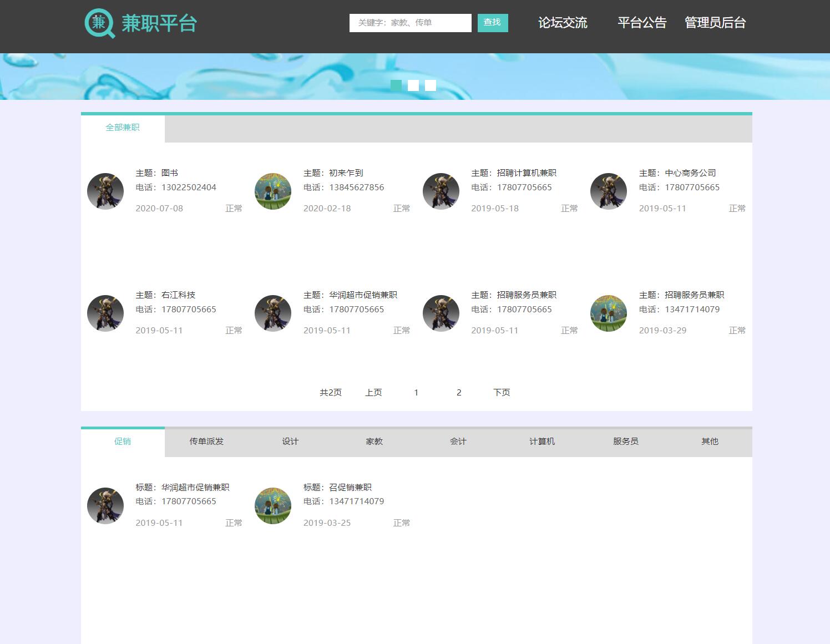Screen dimensions: 830x644
Task: Open 管理员后台 in the navigation bar
Action: click(715, 23)
